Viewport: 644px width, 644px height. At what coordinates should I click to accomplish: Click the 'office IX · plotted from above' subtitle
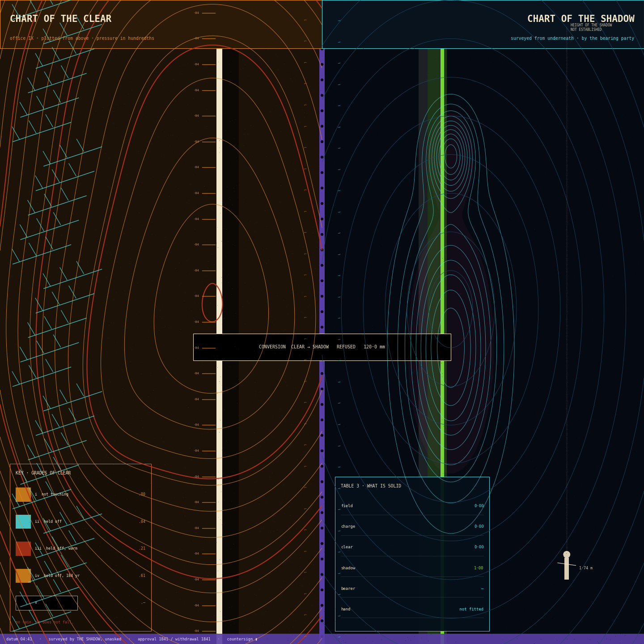(82, 38)
